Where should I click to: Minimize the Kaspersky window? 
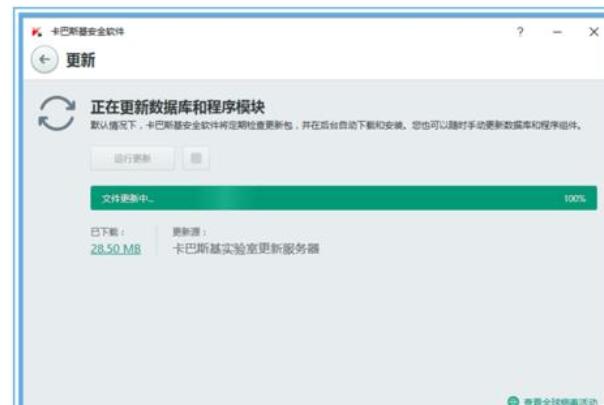[557, 32]
